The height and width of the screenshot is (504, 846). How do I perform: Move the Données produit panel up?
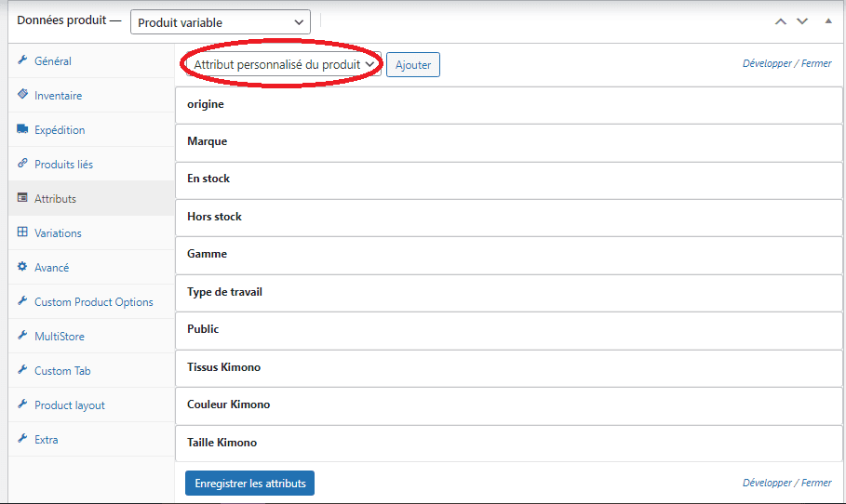pyautogui.click(x=781, y=21)
